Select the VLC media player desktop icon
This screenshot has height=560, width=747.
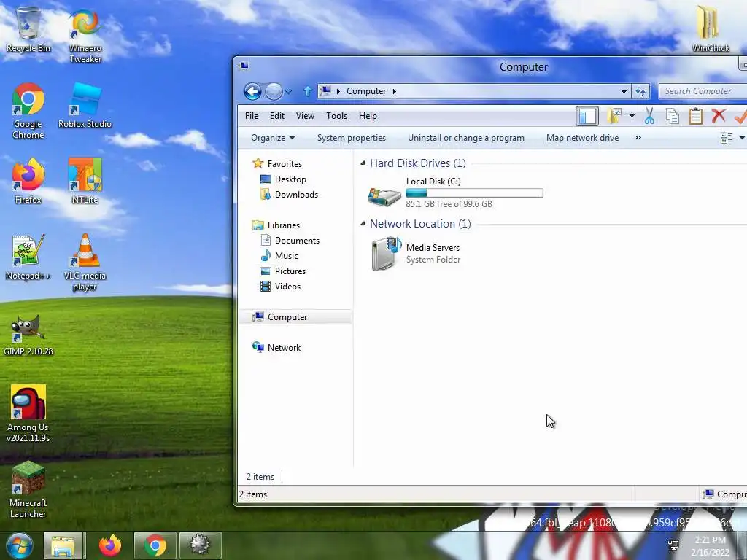pos(85,262)
